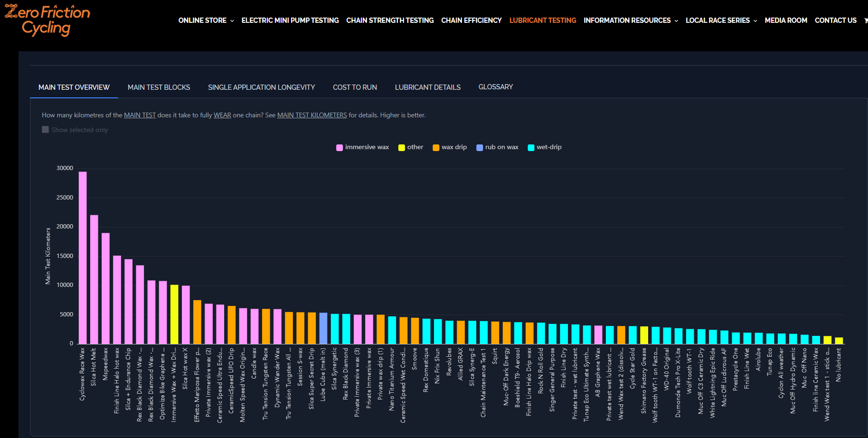Image resolution: width=868 pixels, height=438 pixels.
Task: Toggle the immersive wax legend series
Action: tap(363, 147)
